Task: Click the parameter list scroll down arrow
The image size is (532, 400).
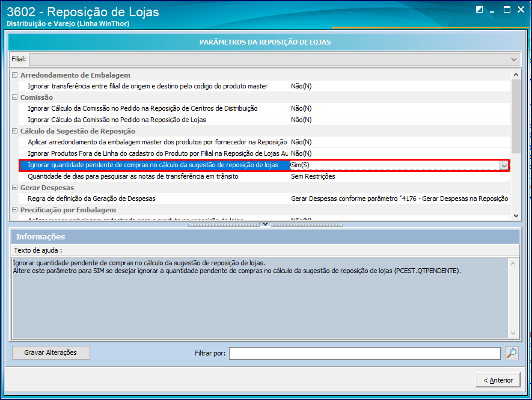Action: [516, 215]
